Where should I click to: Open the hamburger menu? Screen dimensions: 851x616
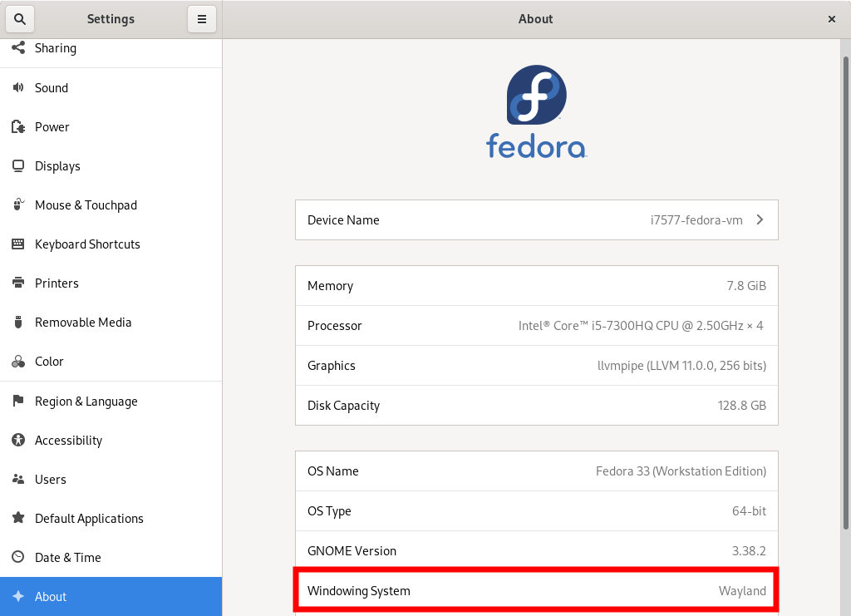(202, 18)
